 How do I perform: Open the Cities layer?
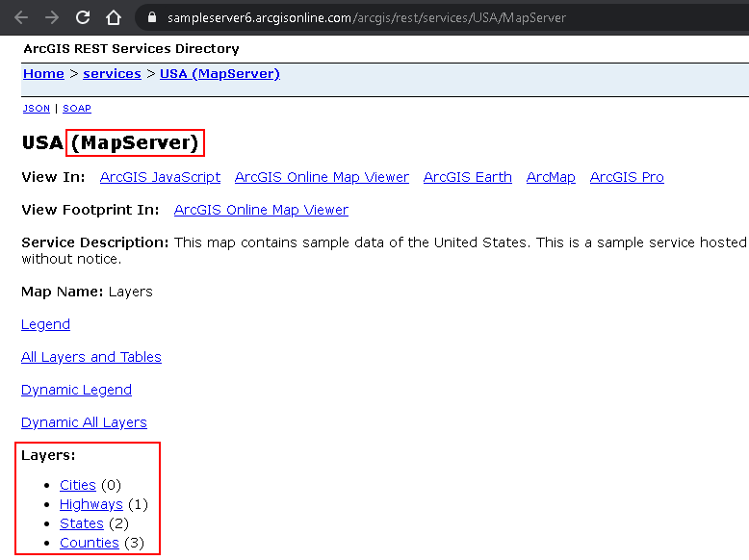[x=78, y=485]
